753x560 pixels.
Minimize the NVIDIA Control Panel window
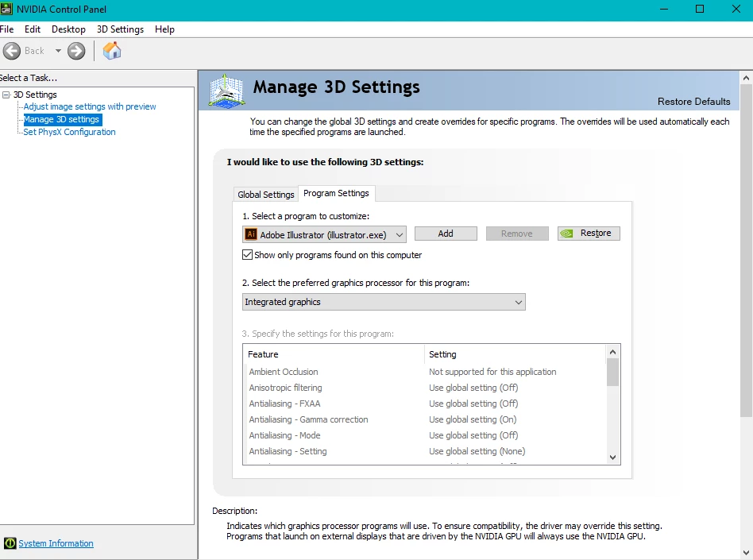tap(664, 9)
